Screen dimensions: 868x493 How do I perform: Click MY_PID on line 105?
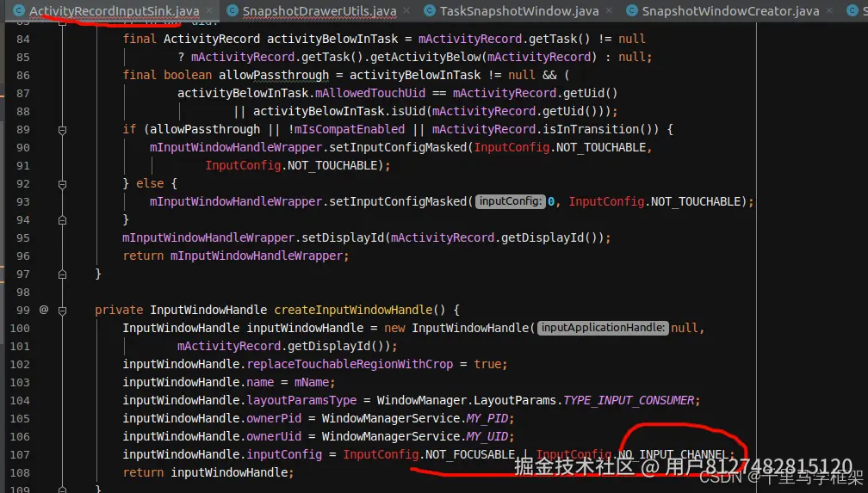click(x=487, y=418)
